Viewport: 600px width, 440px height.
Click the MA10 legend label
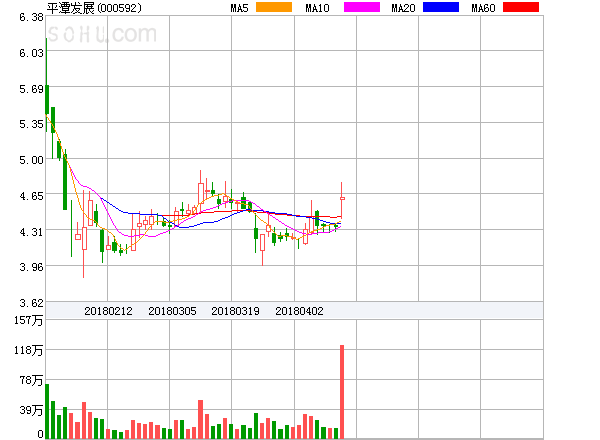point(317,8)
